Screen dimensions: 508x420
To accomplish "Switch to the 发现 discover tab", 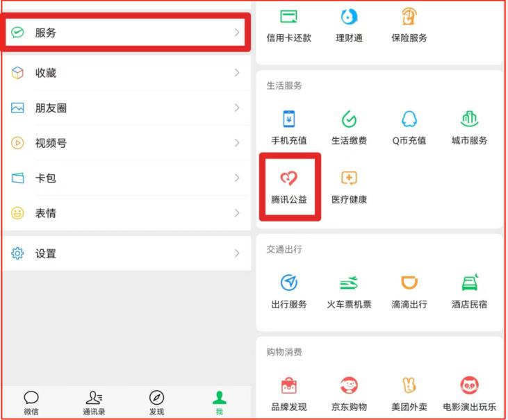I will point(156,403).
